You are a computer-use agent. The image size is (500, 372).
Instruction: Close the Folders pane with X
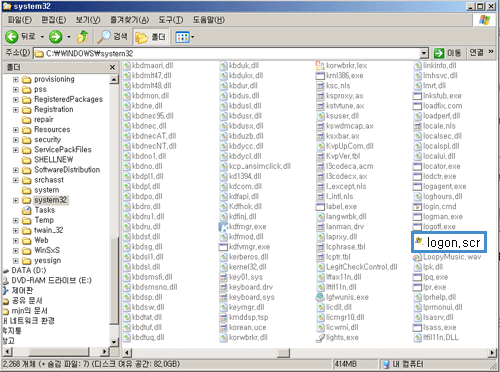point(112,67)
